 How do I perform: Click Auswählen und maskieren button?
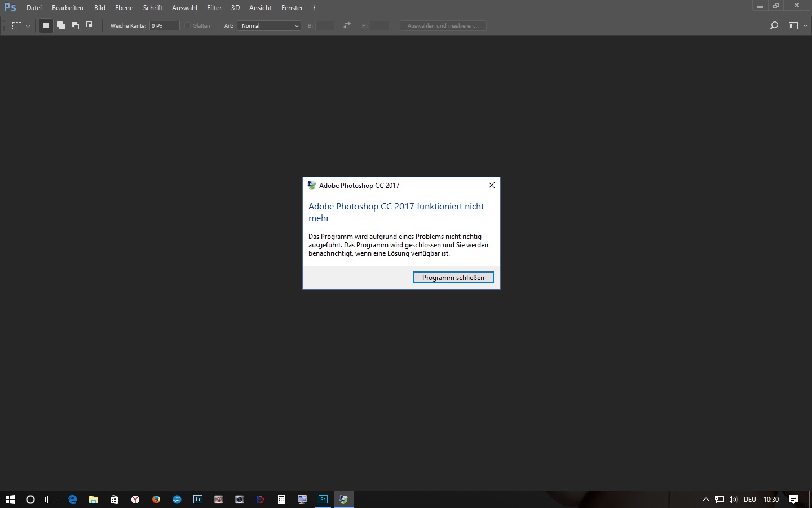(x=443, y=25)
